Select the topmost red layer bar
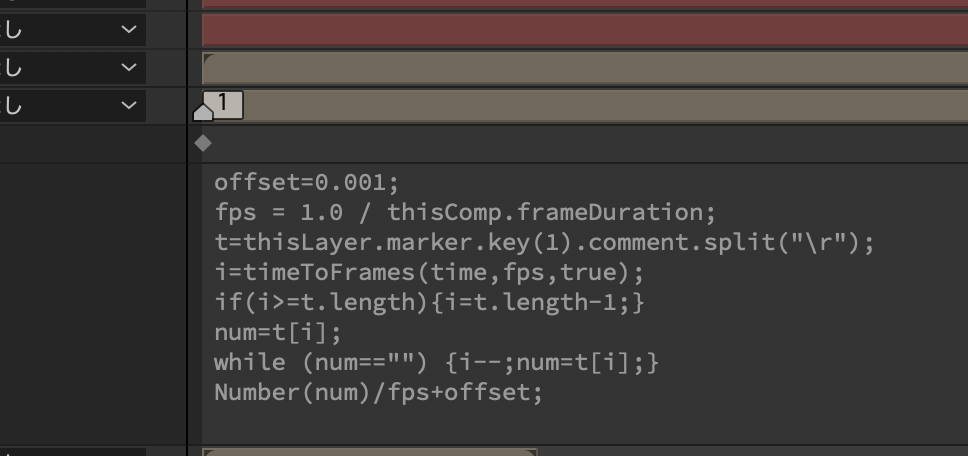Image resolution: width=968 pixels, height=456 pixels. click(x=585, y=4)
